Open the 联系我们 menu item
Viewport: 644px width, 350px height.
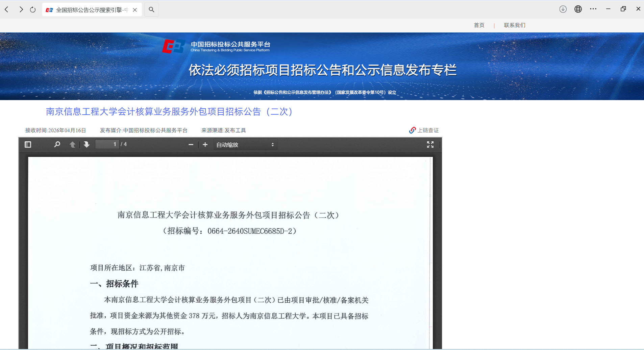point(514,25)
